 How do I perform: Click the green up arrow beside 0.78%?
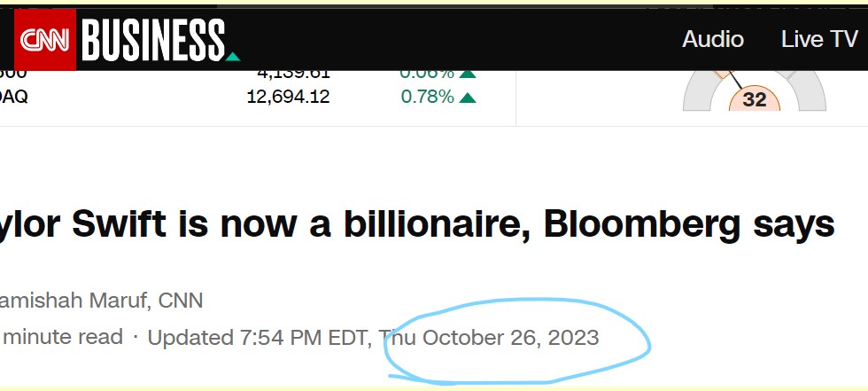[x=468, y=98]
